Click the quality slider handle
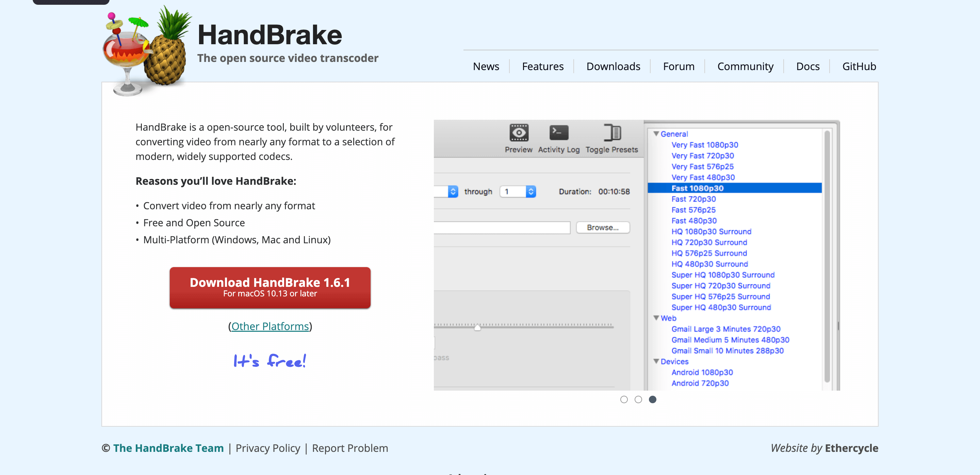This screenshot has height=475, width=980. 477,327
